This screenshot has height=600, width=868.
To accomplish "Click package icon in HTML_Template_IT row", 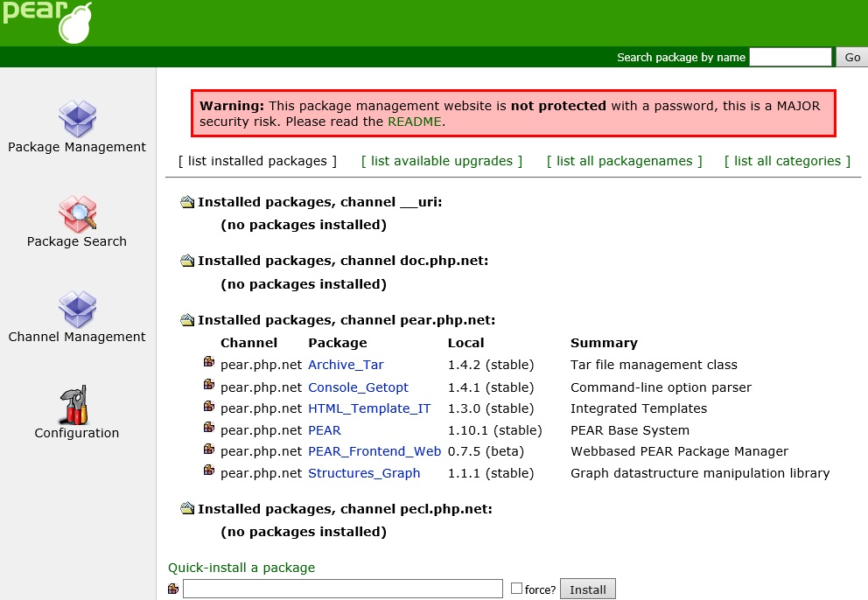I will coord(209,407).
